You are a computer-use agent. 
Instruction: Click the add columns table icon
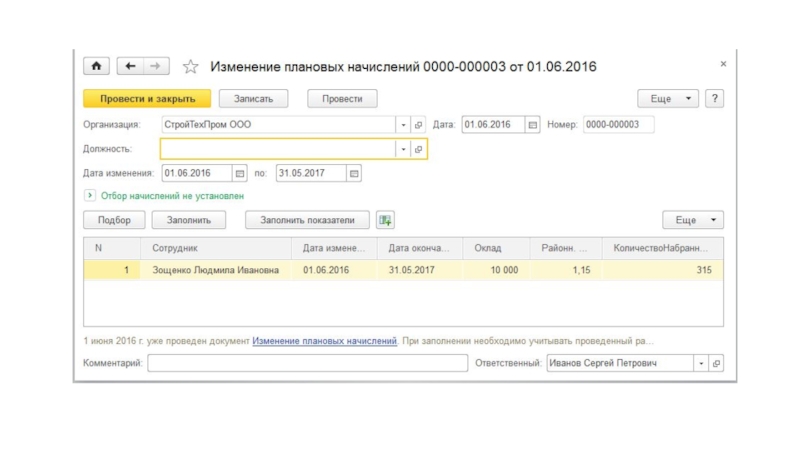coord(385,220)
